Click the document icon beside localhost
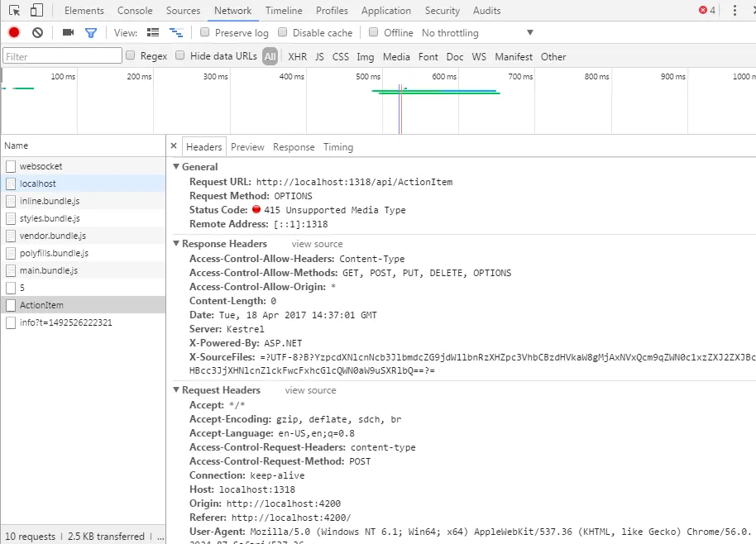The height and width of the screenshot is (544, 756). click(x=11, y=184)
